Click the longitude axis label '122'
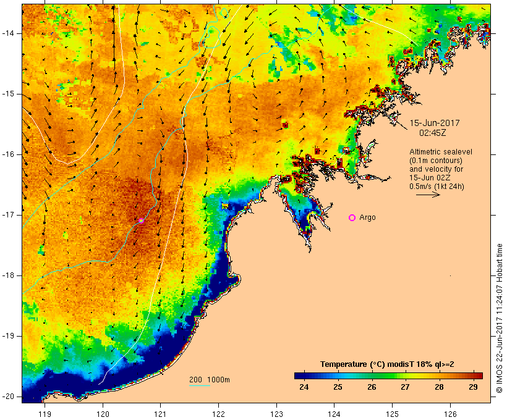This screenshot has height=420, width=507. click(219, 414)
